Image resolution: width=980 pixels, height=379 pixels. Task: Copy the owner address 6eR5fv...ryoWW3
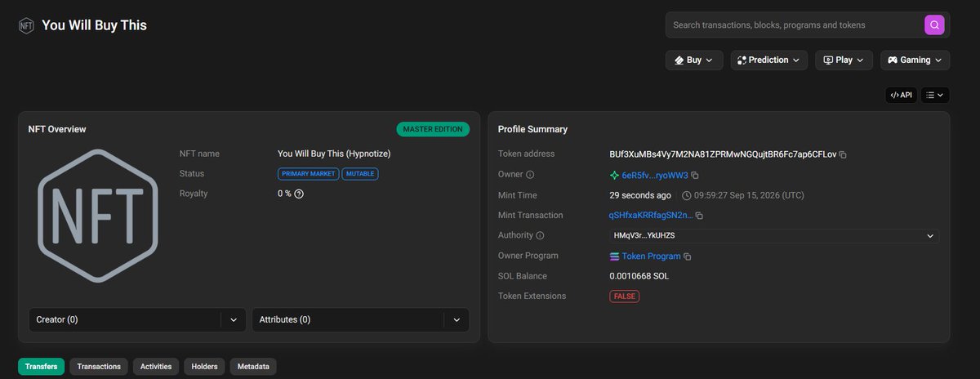[x=695, y=176]
